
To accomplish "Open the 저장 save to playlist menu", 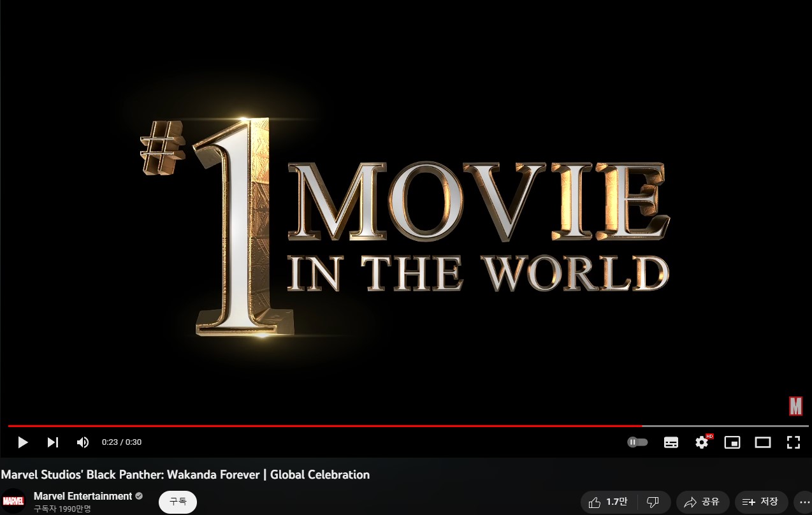I will (761, 502).
